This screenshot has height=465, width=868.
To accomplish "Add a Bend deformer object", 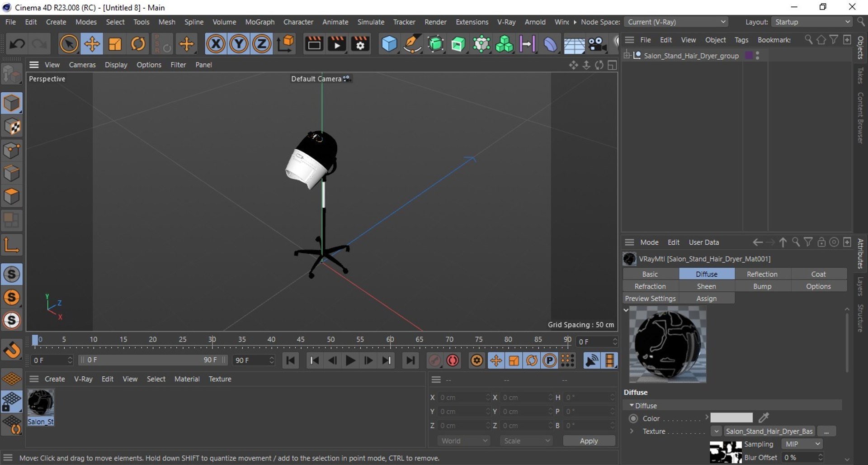I will 550,44.
